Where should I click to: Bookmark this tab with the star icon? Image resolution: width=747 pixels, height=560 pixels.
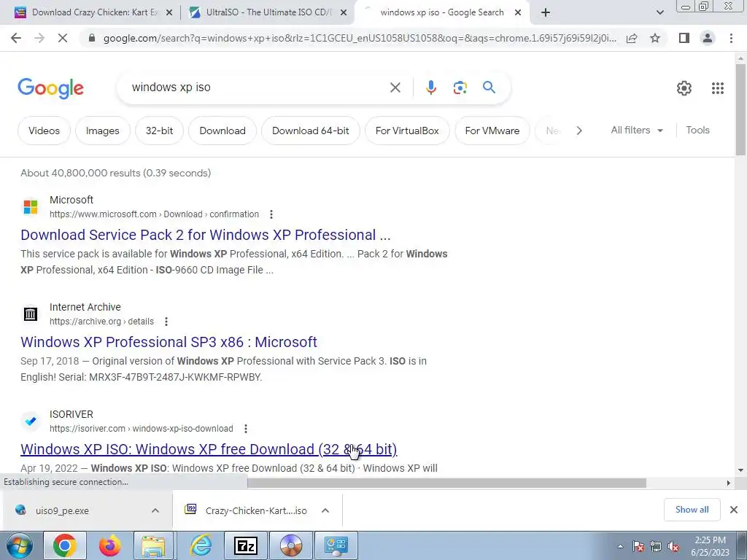coord(655,38)
